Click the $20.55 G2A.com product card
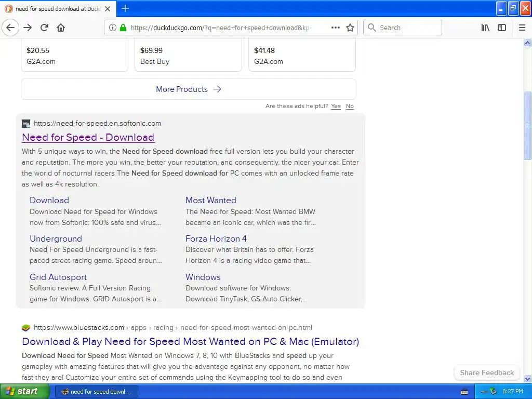532x399 pixels. (x=75, y=55)
